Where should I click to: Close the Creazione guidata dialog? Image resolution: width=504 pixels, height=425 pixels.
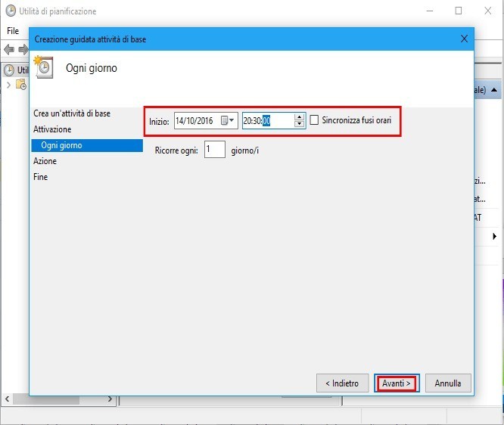point(464,38)
